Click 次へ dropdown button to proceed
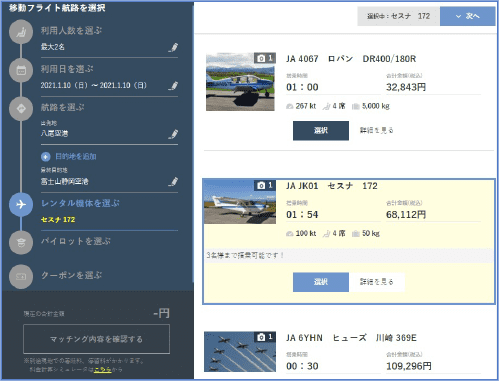499x381 pixels. pyautogui.click(x=467, y=16)
